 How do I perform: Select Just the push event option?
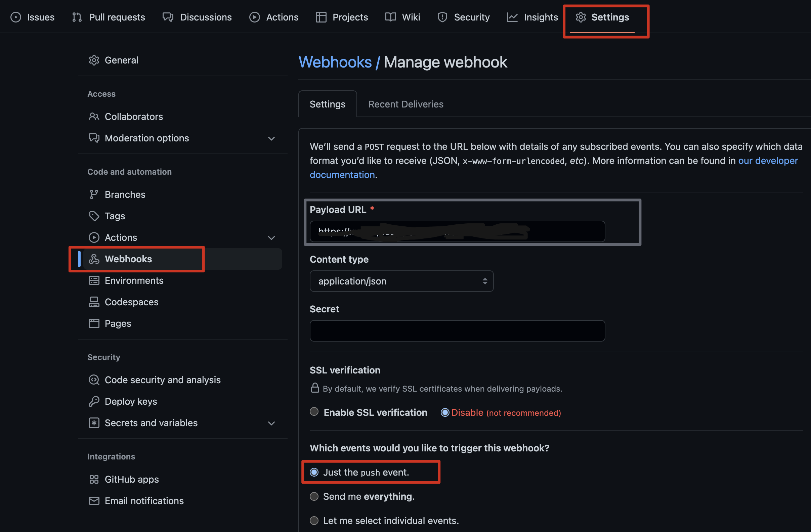click(x=314, y=472)
